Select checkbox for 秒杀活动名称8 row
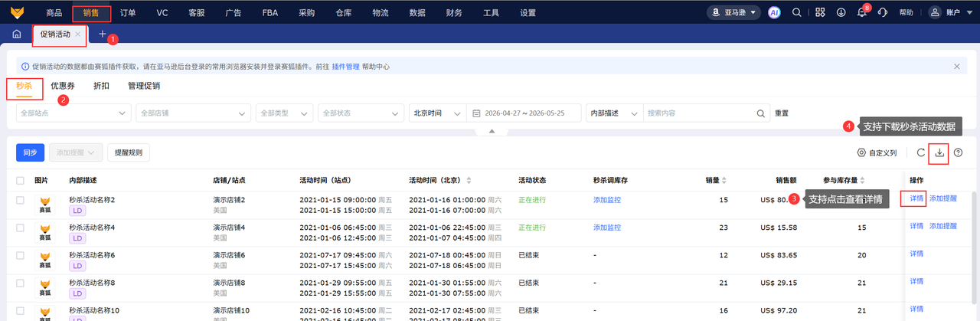 tap(21, 283)
